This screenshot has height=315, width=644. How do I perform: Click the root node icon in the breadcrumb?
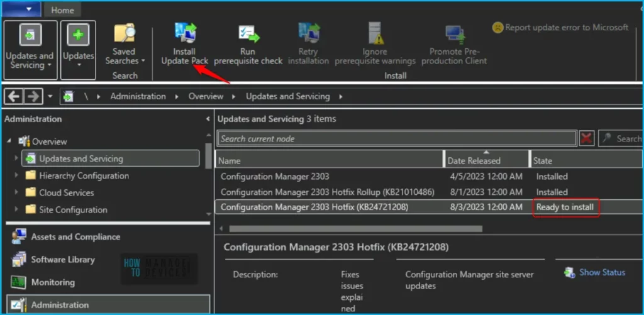69,97
